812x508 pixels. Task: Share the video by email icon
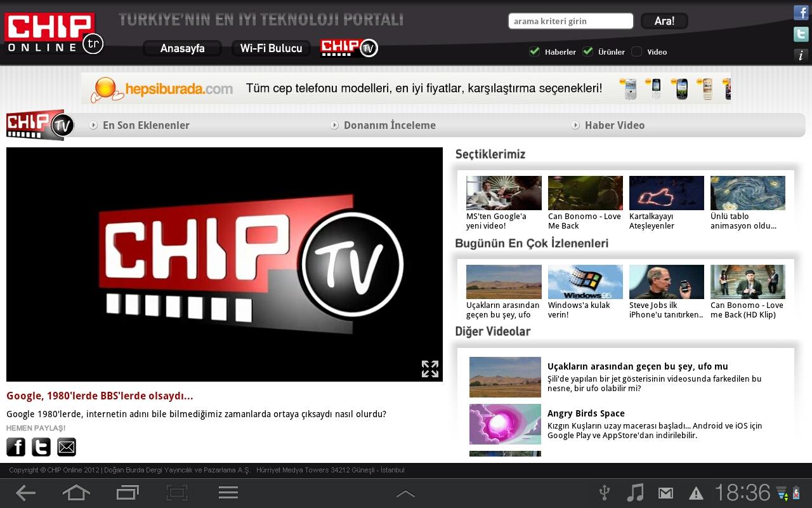67,447
